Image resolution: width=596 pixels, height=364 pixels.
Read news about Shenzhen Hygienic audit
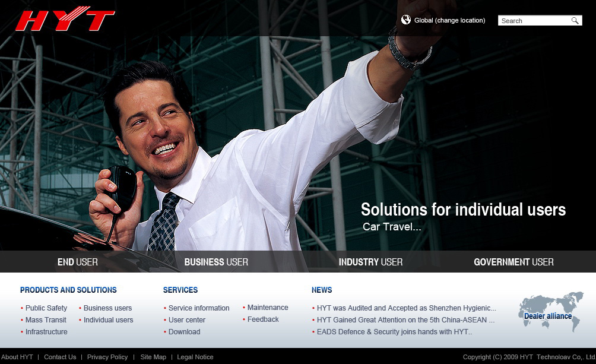pyautogui.click(x=406, y=308)
